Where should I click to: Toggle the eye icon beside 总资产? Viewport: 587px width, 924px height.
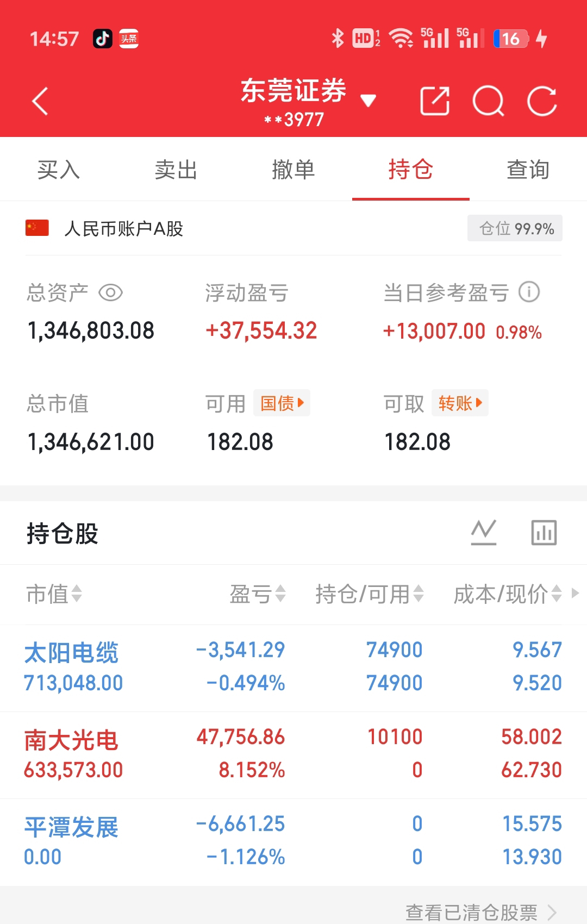point(110,293)
